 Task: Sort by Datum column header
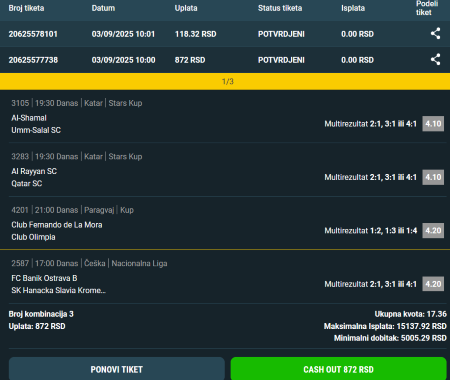point(103,8)
